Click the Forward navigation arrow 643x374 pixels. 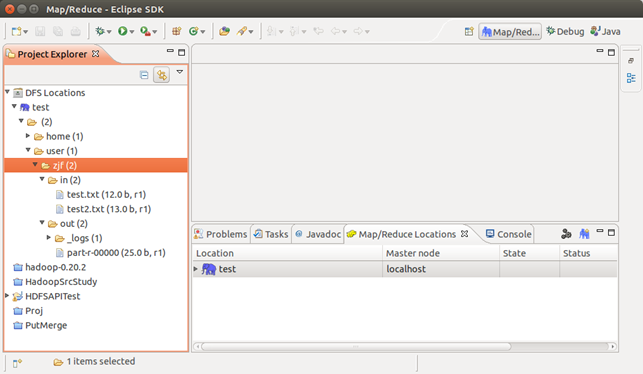pyautogui.click(x=358, y=31)
